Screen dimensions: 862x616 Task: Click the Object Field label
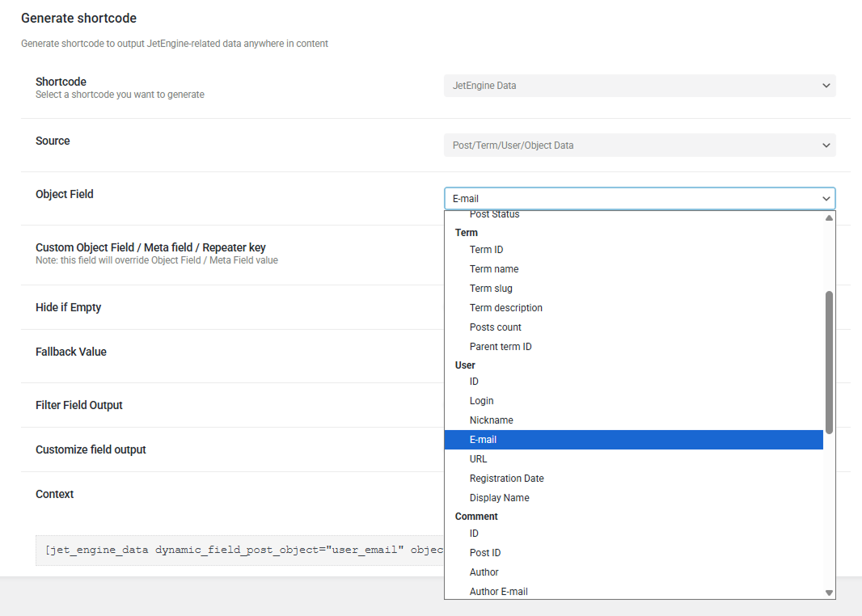coord(65,194)
